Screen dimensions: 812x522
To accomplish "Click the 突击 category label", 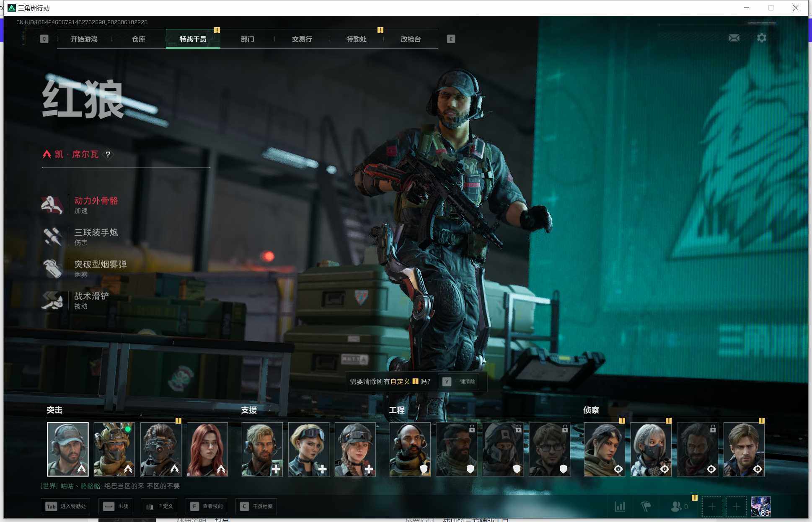I will [54, 410].
